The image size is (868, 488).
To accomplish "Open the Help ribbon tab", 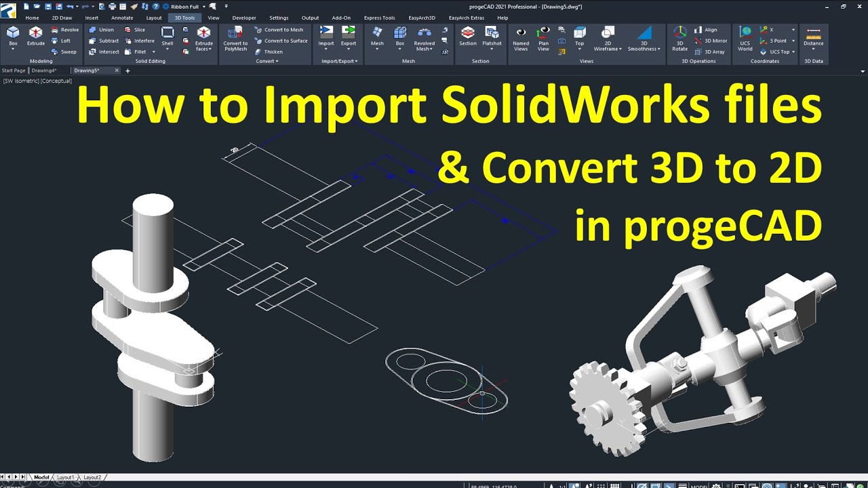I will 502,18.
